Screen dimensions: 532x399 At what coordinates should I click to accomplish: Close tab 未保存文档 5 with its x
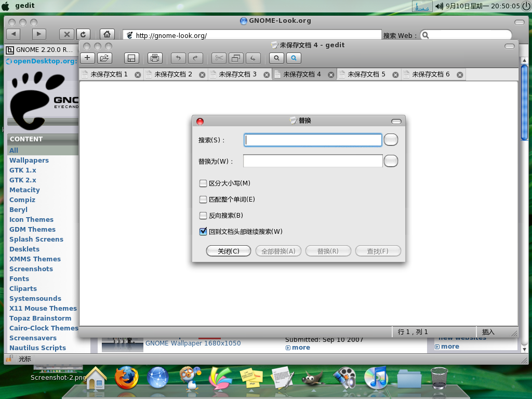[395, 75]
